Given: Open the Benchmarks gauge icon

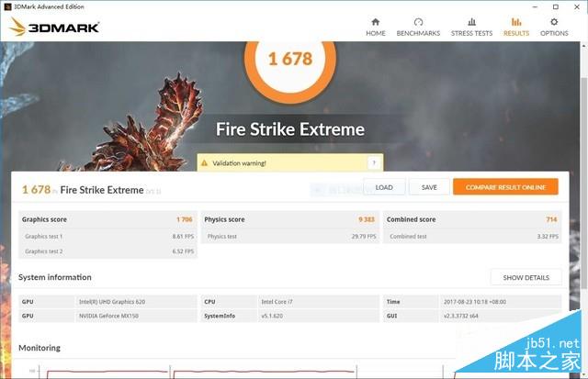Looking at the screenshot, I should (x=419, y=22).
